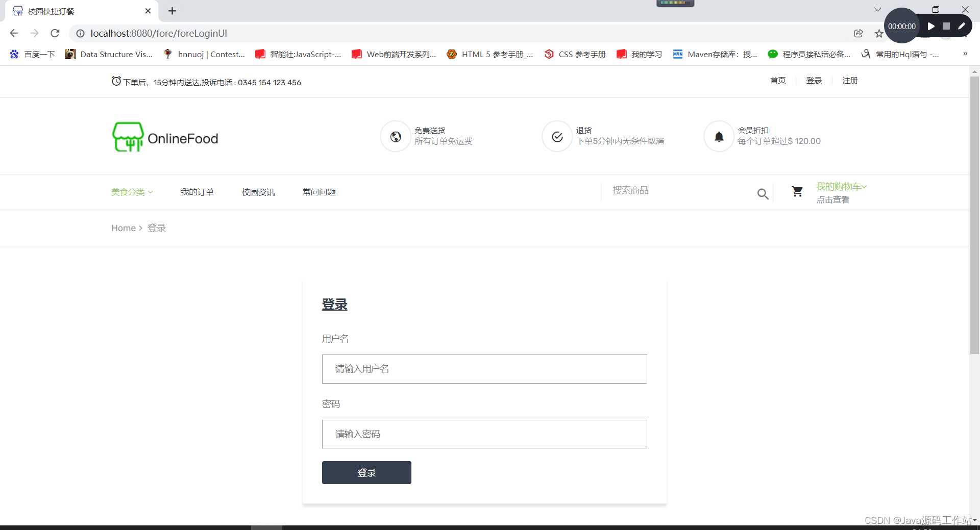The width and height of the screenshot is (980, 530).
Task: Open 常问问题 menu item
Action: point(319,192)
